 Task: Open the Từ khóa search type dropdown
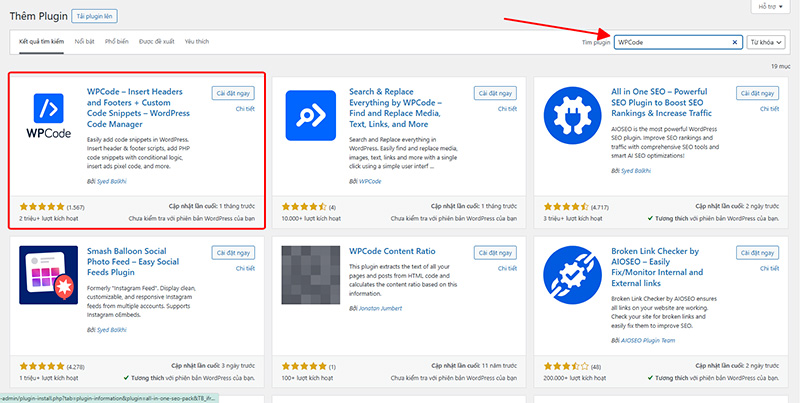point(765,42)
